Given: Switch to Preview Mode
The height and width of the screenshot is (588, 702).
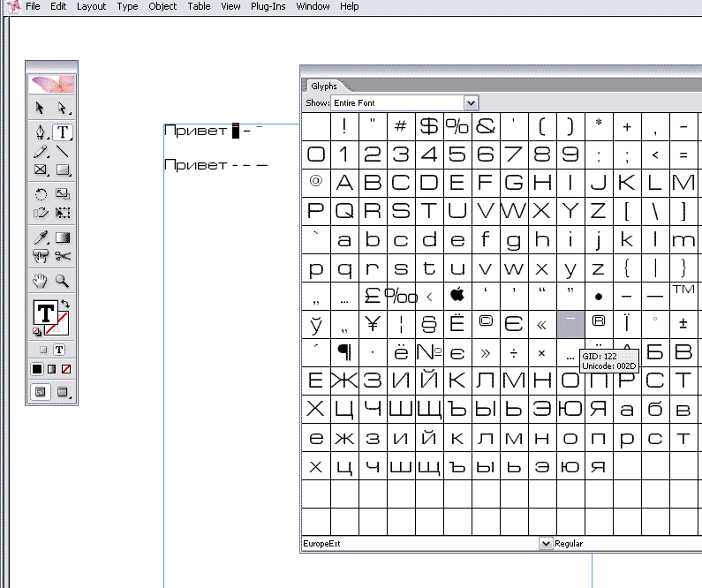Looking at the screenshot, I should (x=63, y=392).
